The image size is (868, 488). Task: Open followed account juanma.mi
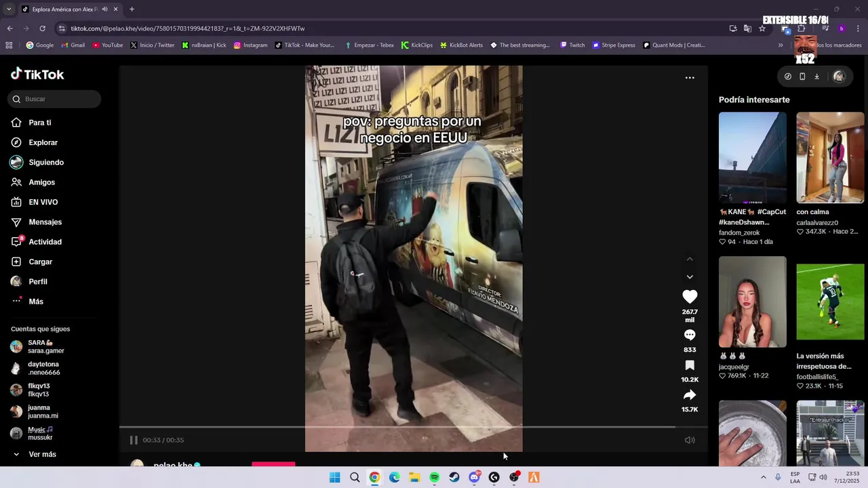(x=34, y=411)
